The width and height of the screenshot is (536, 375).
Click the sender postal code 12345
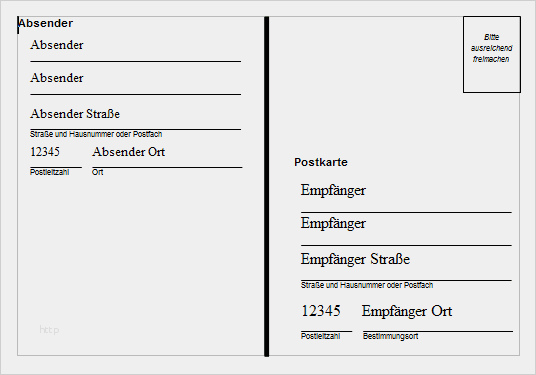point(45,152)
